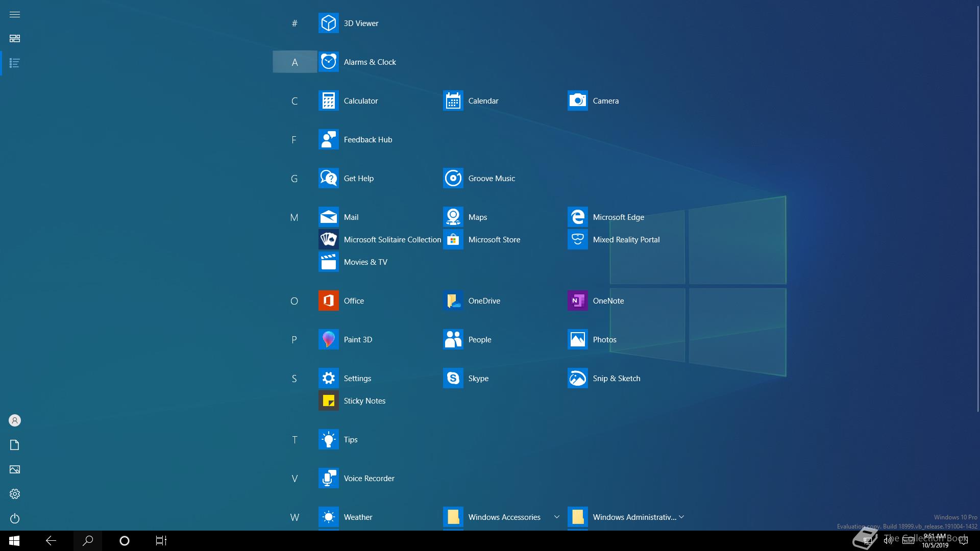Open the Microsoft Store icon
Screen dimensions: 980x551
(453, 239)
